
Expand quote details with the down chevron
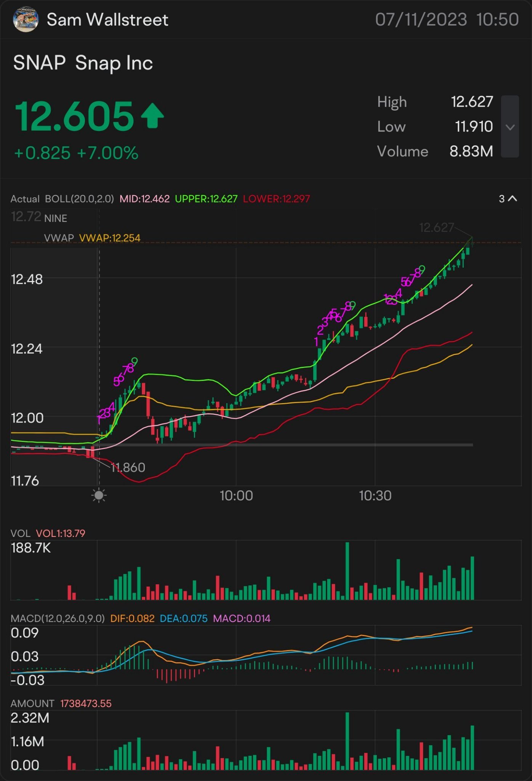[x=510, y=127]
